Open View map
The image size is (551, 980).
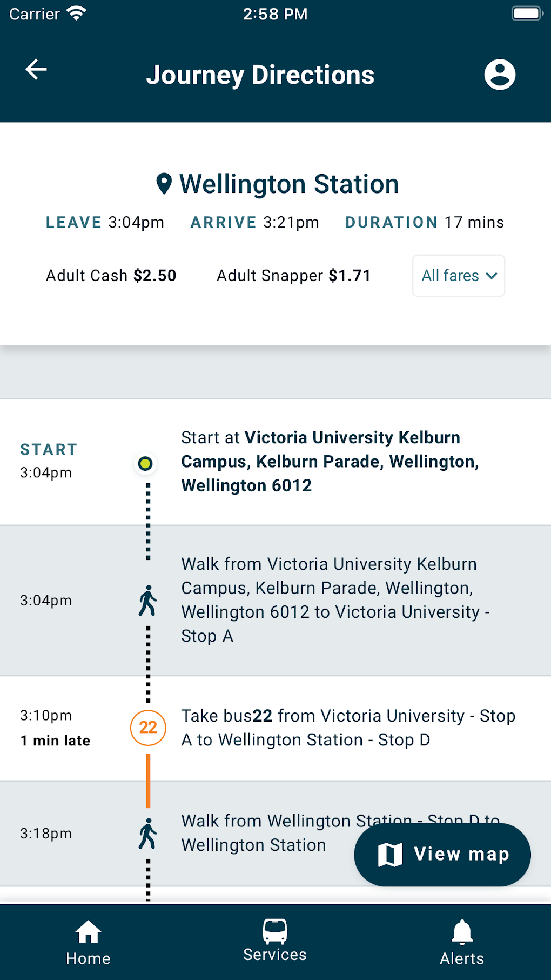click(442, 855)
